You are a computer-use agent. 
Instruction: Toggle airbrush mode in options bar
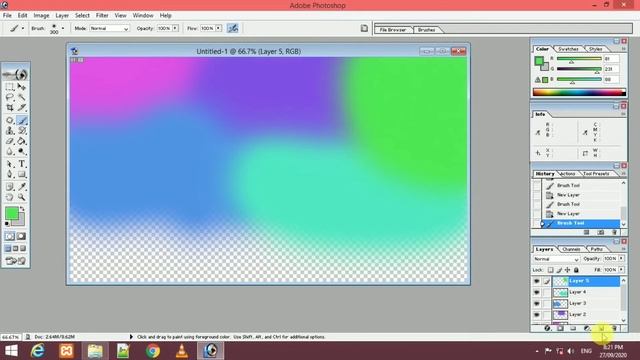pyautogui.click(x=233, y=28)
